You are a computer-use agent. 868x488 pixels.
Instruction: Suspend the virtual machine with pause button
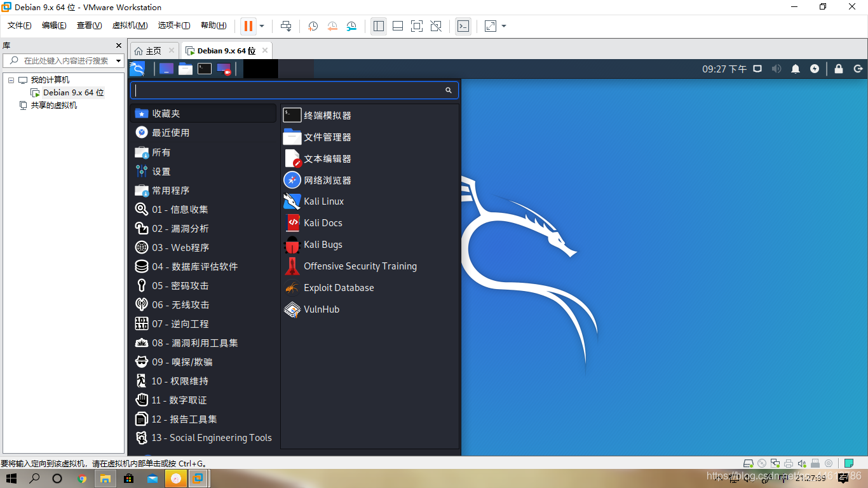point(248,26)
